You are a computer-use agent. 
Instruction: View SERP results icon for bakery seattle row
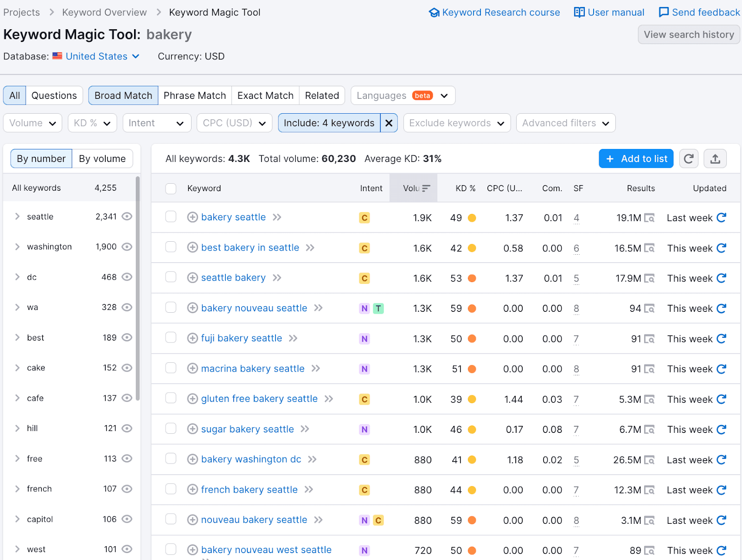pos(649,218)
